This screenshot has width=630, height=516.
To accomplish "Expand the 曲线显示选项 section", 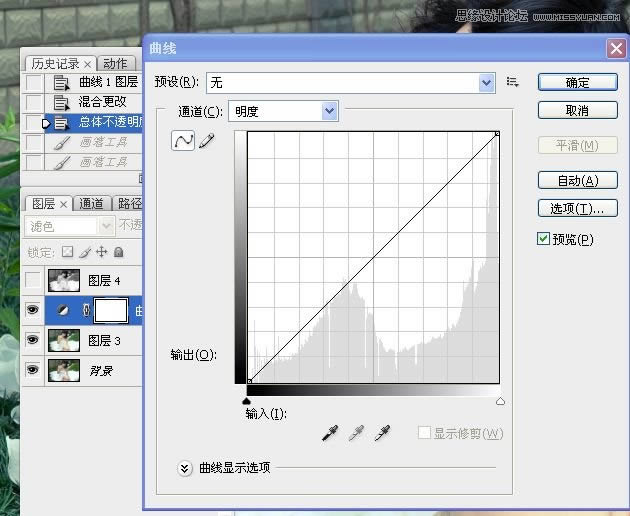I will (x=185, y=467).
